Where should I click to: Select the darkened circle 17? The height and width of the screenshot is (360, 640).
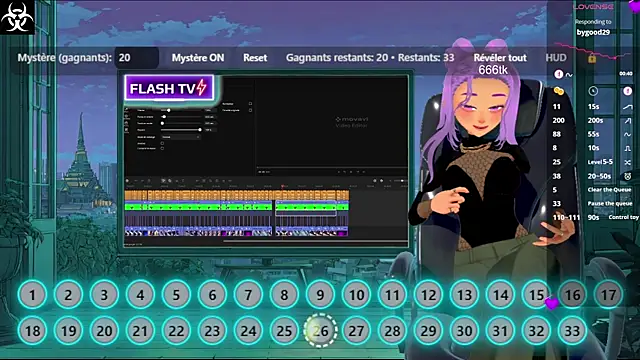click(x=608, y=294)
